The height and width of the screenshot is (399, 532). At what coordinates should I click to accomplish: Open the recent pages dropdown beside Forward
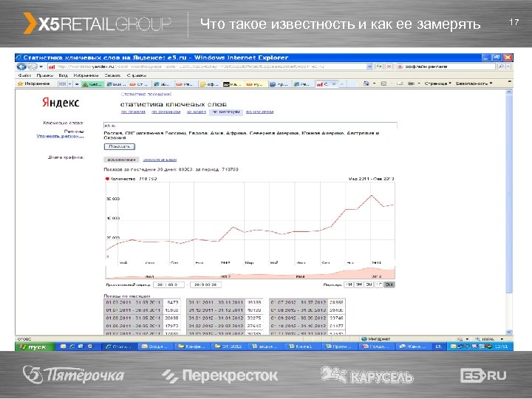[41, 66]
